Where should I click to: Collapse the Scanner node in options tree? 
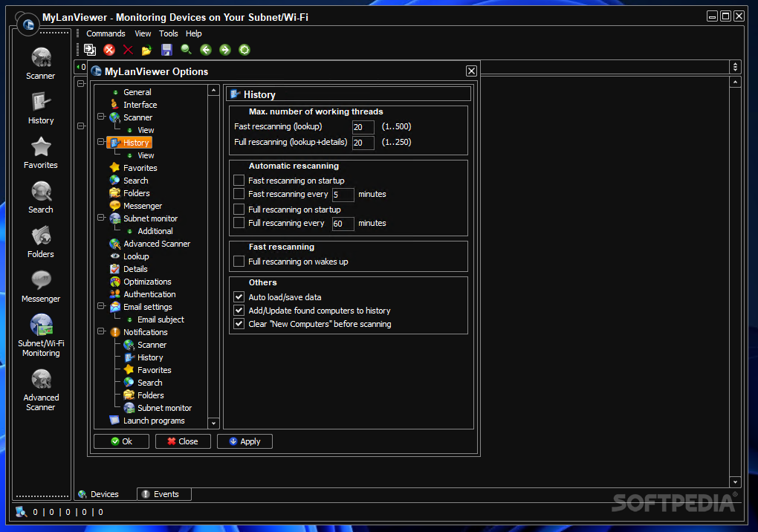click(101, 117)
